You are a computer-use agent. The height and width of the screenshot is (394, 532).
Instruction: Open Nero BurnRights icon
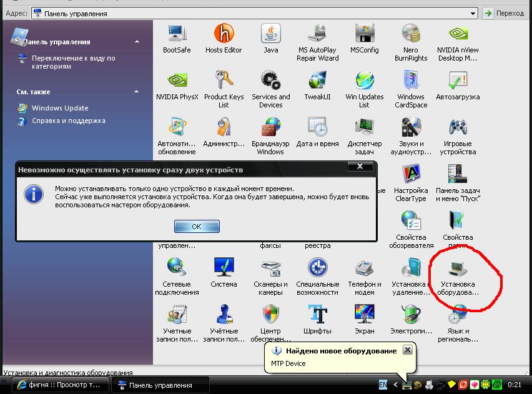[411, 42]
